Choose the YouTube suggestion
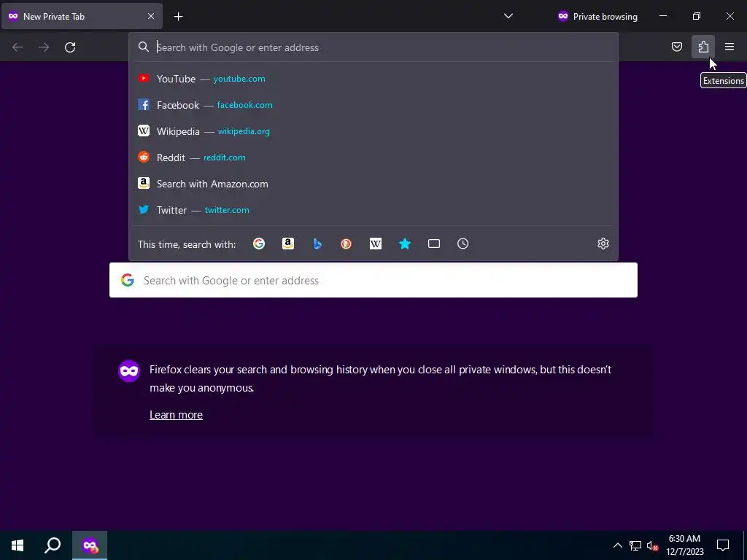747x560 pixels. [x=373, y=79]
